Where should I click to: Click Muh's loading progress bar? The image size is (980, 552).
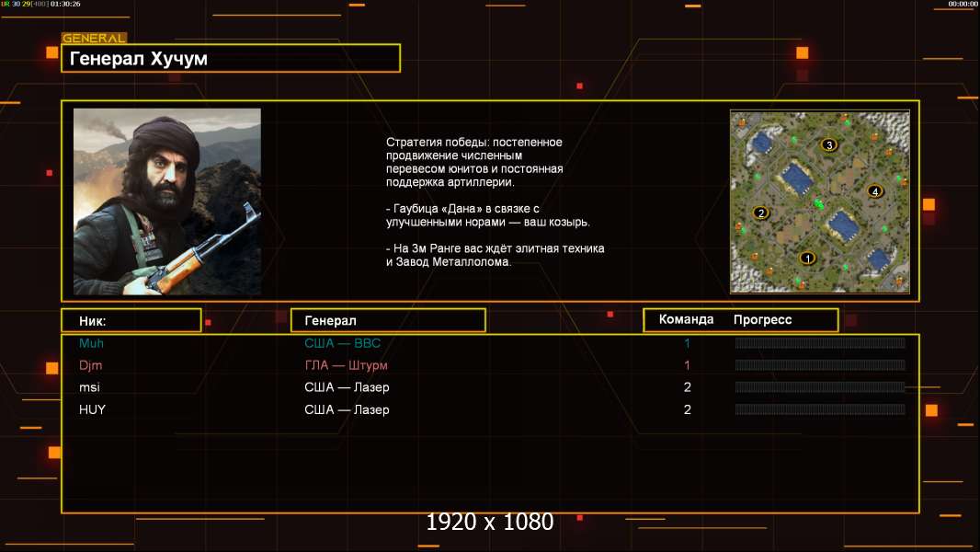(x=820, y=342)
